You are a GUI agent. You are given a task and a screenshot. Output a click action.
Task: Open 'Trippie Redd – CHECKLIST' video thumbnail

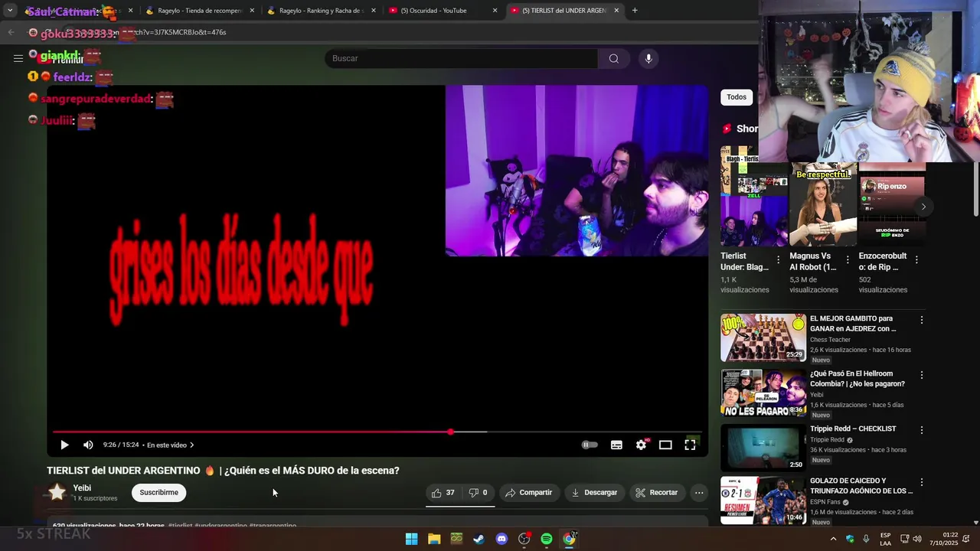tap(763, 448)
